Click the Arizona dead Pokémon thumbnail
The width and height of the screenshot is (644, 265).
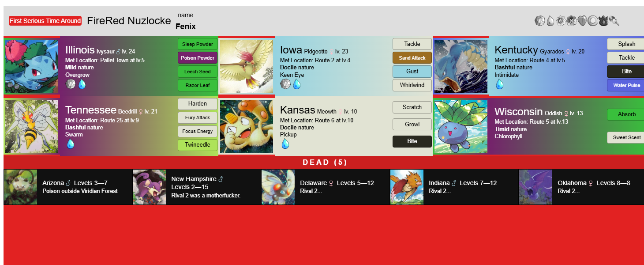(20, 187)
